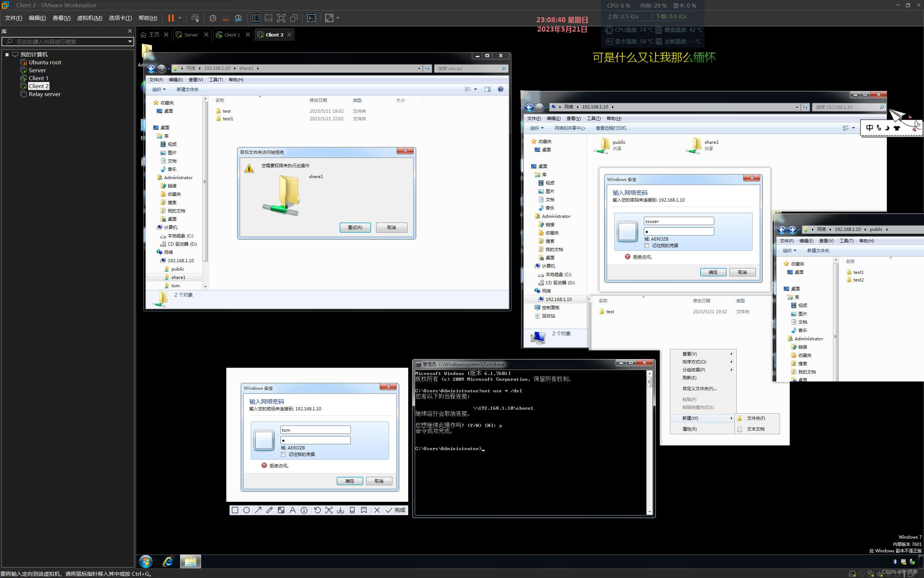The image size is (924, 578).
Task: Open view options dropdown arrow in share1 window
Action: pos(475,89)
